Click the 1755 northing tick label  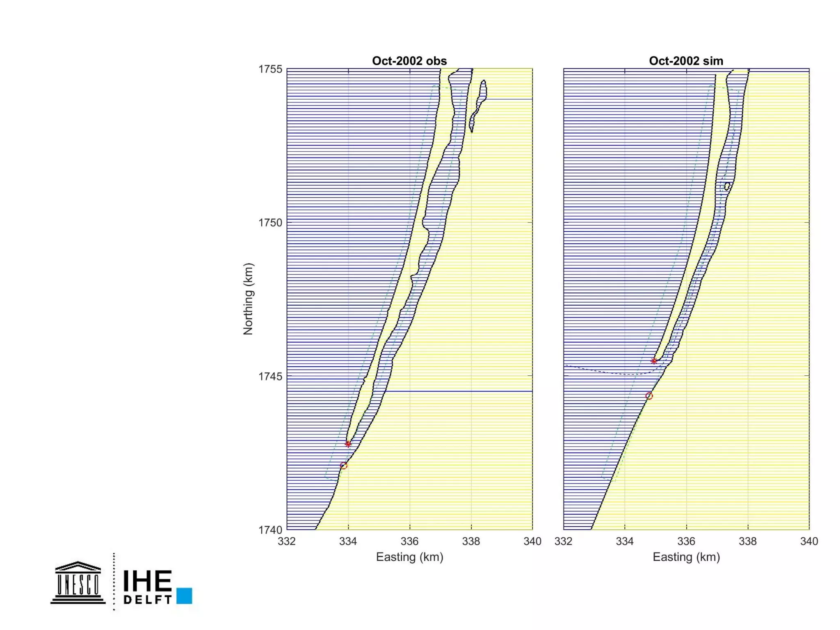point(270,69)
